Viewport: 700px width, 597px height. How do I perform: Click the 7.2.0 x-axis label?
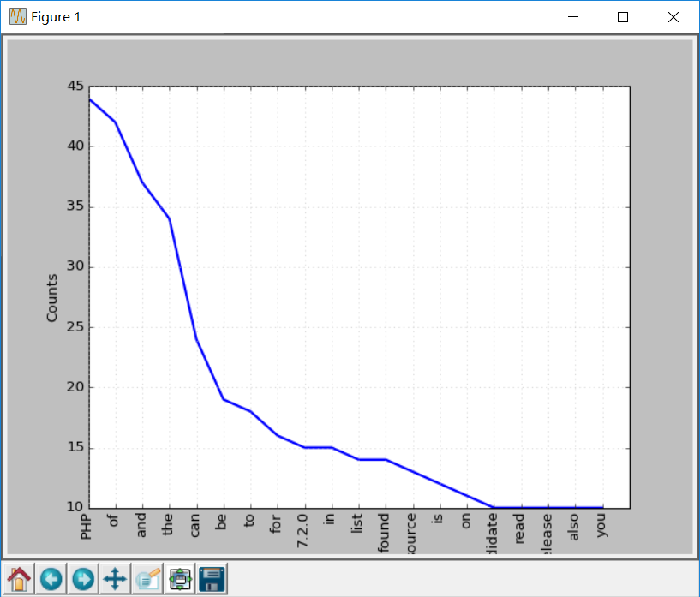302,530
